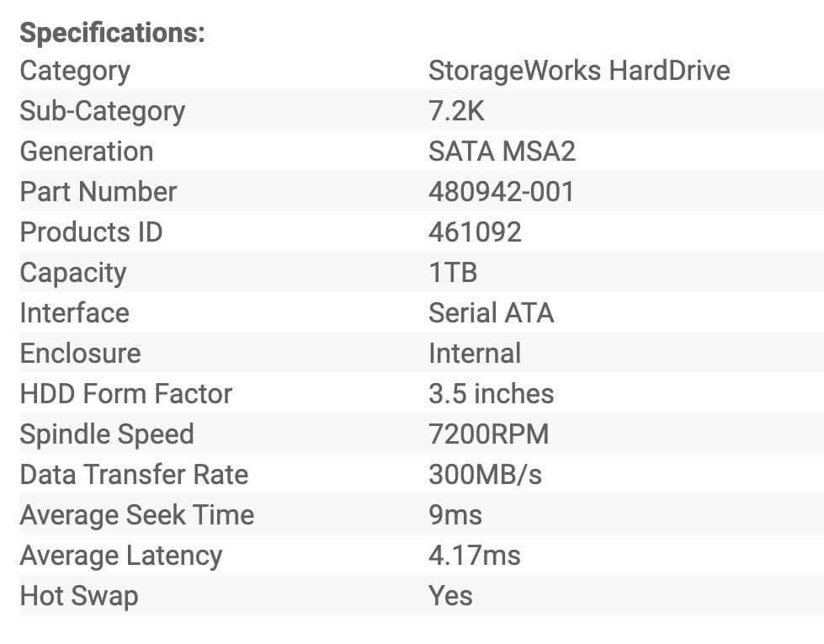Click the 300MB/s data transfer rate value
The height and width of the screenshot is (644, 824).
485,475
